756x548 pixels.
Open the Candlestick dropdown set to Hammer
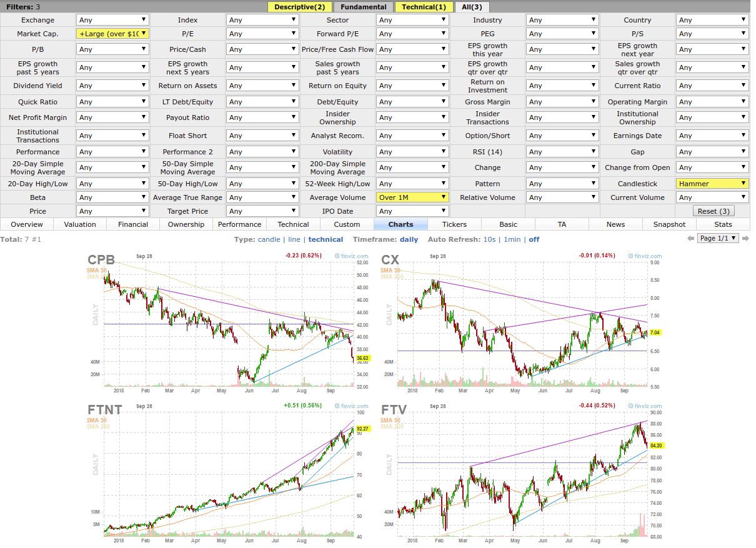tap(712, 184)
